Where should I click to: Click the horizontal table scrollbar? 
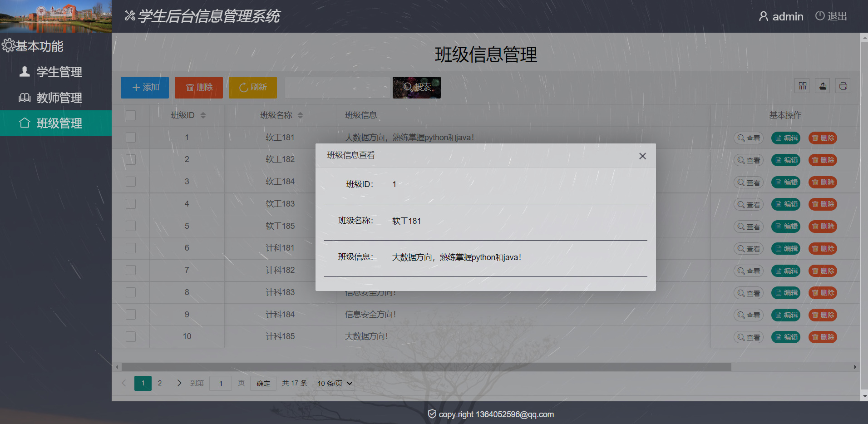(x=426, y=367)
